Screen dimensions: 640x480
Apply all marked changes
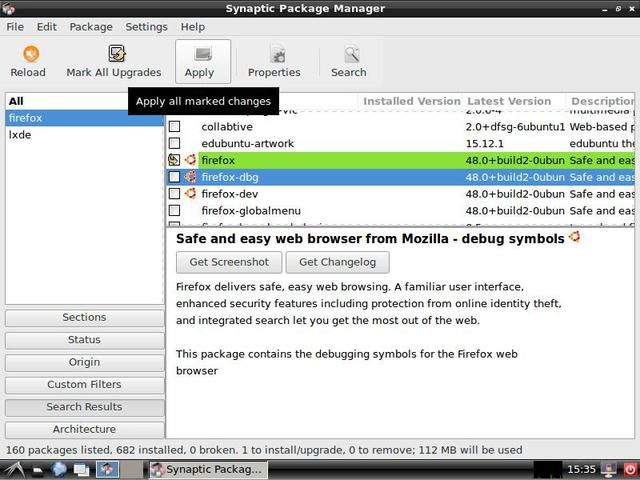point(203,62)
